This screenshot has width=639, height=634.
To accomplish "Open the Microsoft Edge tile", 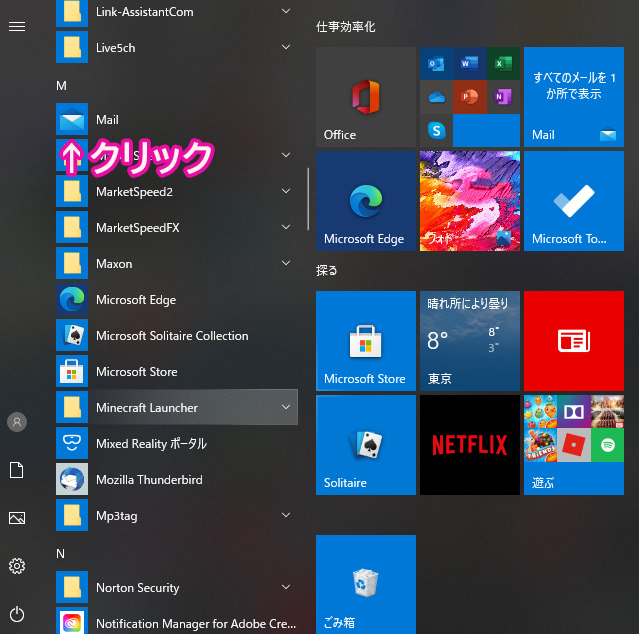I will 366,201.
